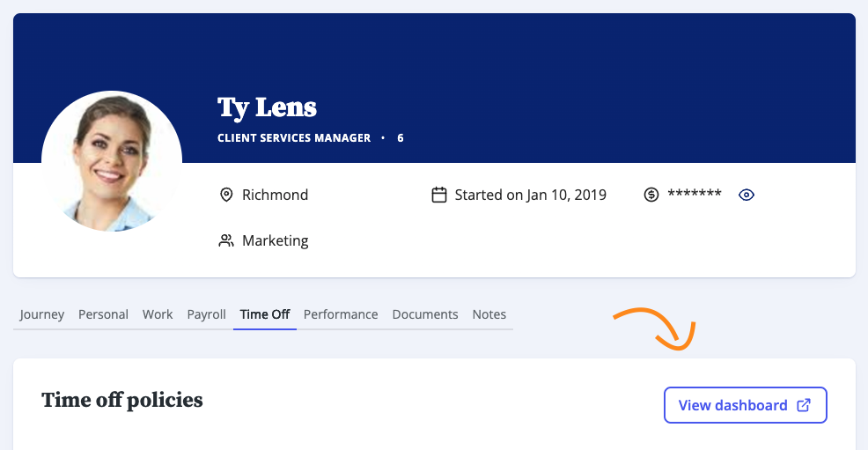Click the Ty Lens name heading
This screenshot has height=450, width=868.
click(267, 107)
